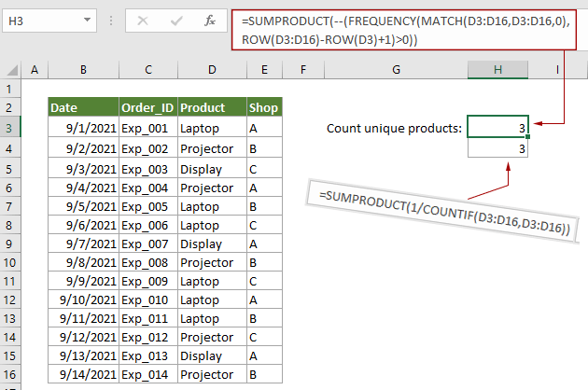Image resolution: width=588 pixels, height=390 pixels.
Task: Select cell containing Exp_008
Action: (147, 263)
